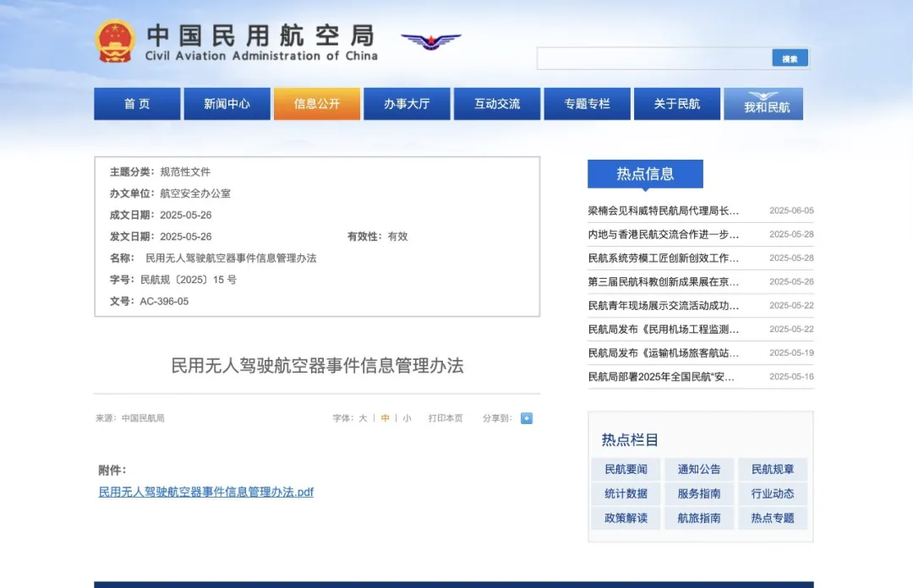Click the national emblem logo icon
The height and width of the screenshot is (588, 913).
115,41
